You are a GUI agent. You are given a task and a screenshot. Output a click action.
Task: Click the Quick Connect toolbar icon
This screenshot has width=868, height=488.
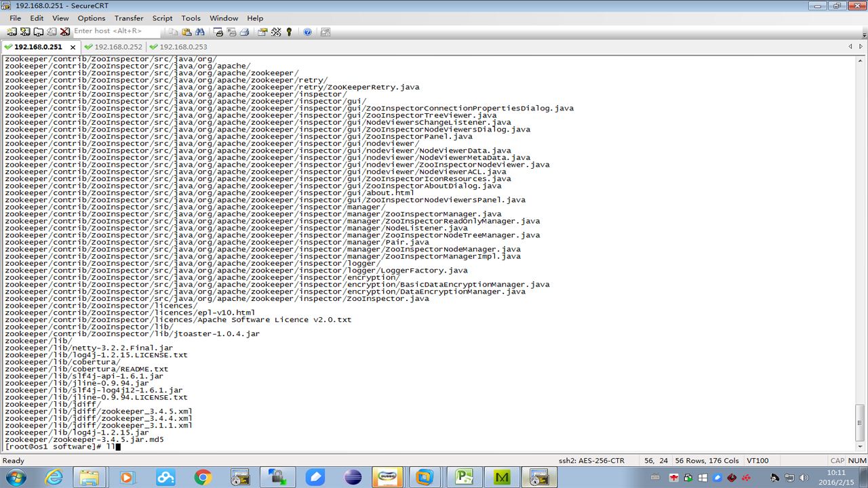[25, 32]
